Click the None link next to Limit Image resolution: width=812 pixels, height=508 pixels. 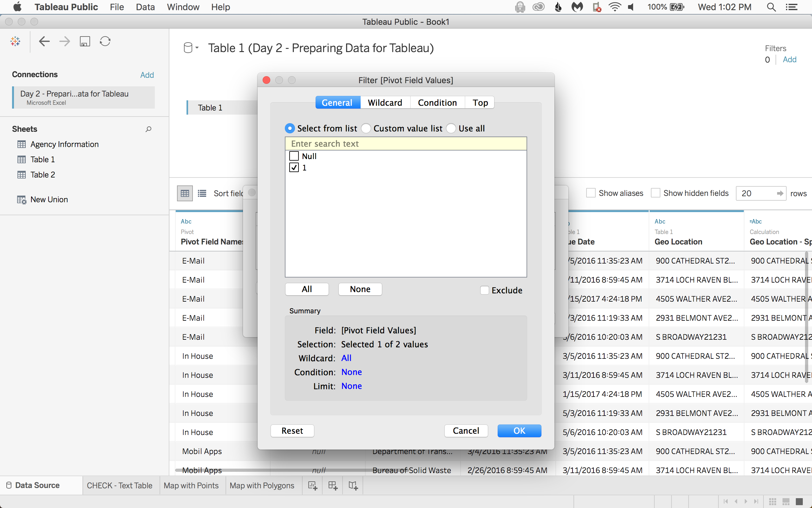352,386
